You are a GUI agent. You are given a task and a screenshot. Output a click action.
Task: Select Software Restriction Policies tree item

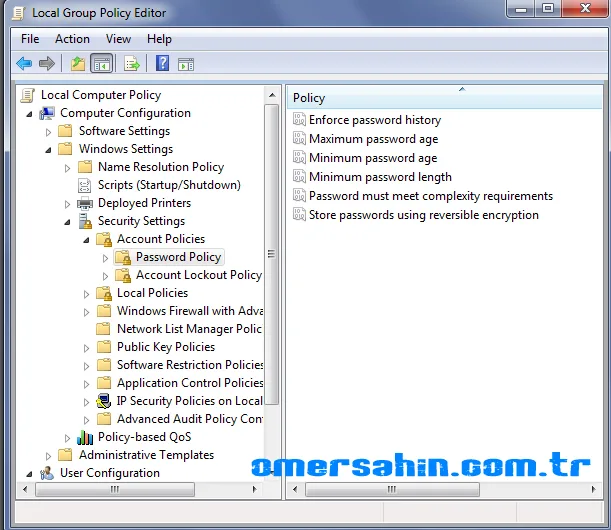click(190, 365)
